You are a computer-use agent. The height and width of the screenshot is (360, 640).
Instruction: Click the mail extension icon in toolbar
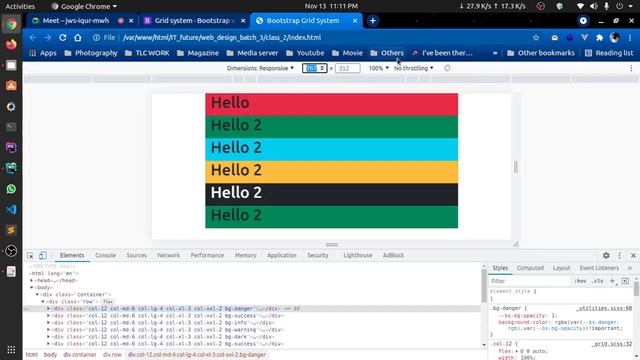[x=554, y=38]
